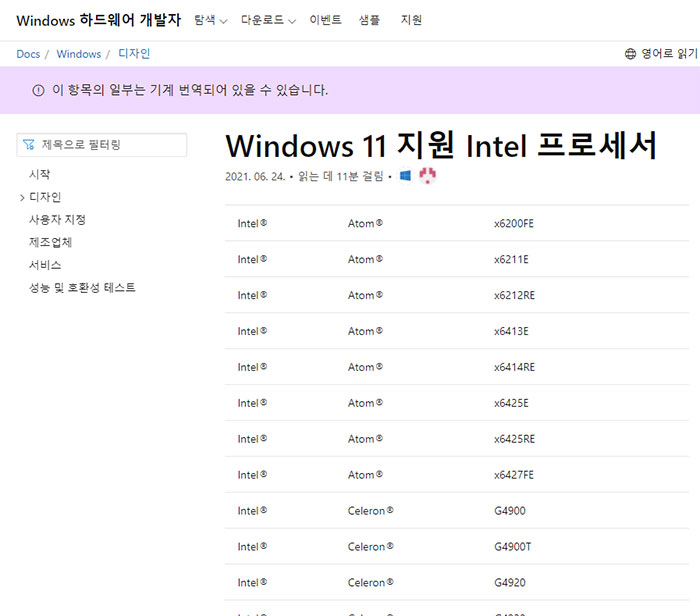Open the 이벤트 menu item
Screen dimensions: 700x616
point(325,20)
